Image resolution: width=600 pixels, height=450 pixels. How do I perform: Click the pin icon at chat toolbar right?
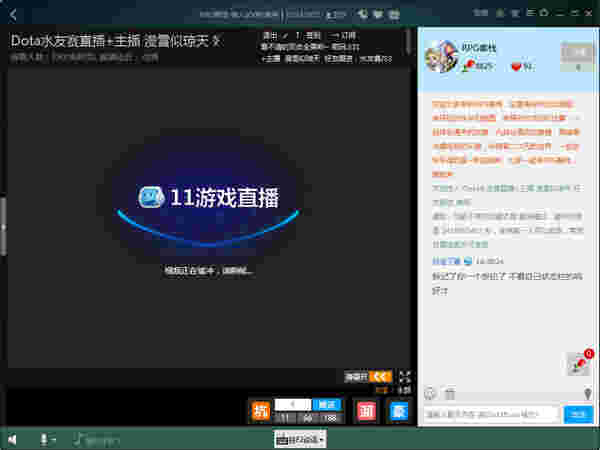click(588, 393)
